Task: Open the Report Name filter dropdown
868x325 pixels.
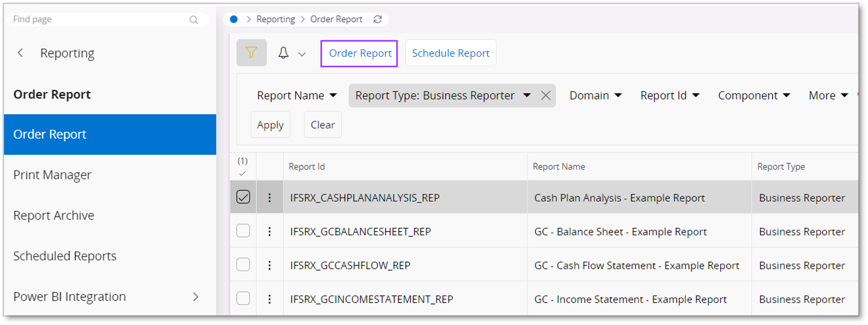Action: [x=297, y=96]
